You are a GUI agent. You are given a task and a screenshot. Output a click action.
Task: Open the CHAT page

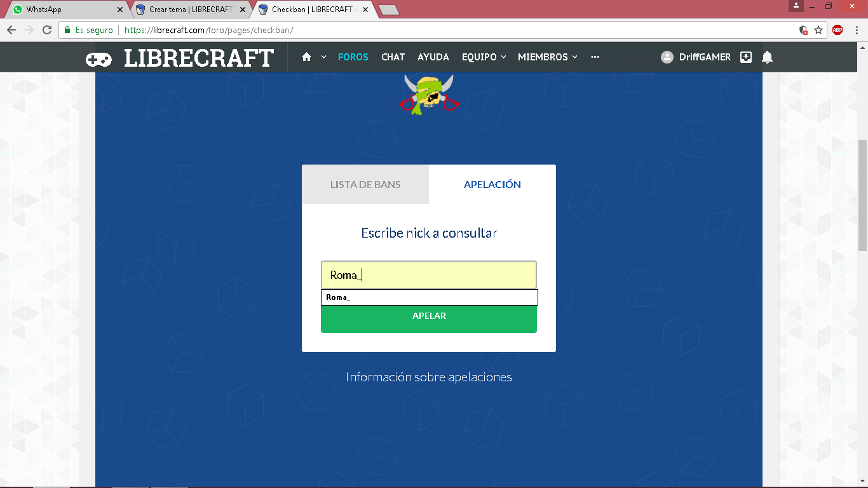(393, 57)
